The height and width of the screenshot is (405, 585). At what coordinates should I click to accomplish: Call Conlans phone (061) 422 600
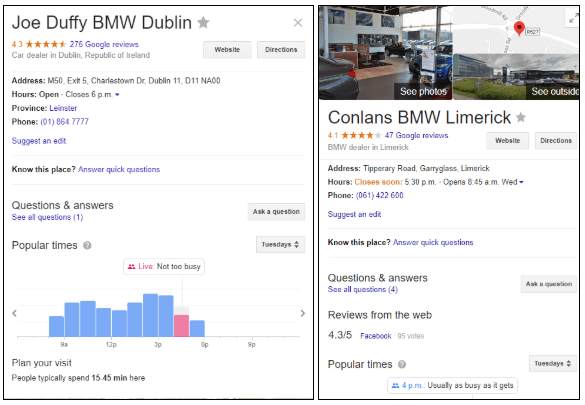click(x=379, y=195)
